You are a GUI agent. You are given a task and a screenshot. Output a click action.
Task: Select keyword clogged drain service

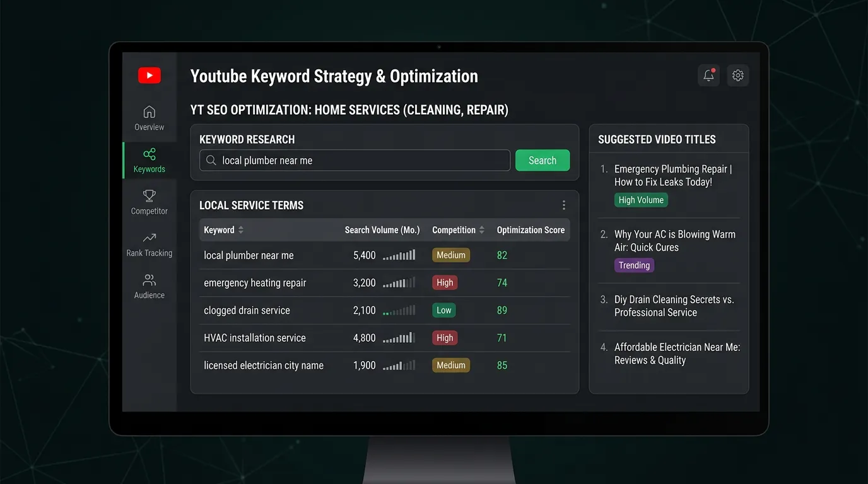[x=247, y=310]
